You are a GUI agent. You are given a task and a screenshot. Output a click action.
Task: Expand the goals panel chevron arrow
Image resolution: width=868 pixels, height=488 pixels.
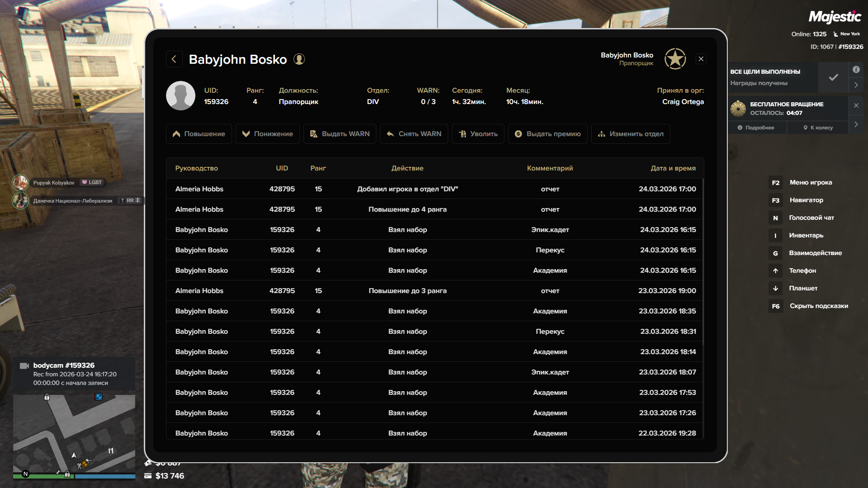(x=856, y=85)
